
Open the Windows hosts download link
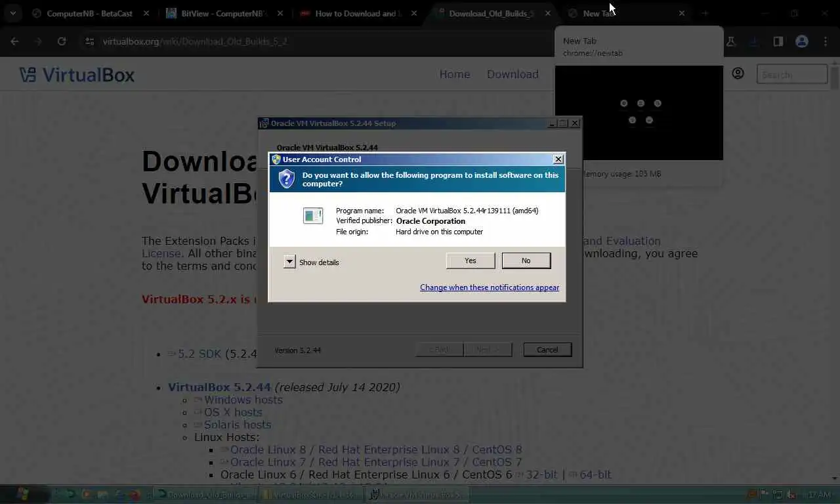[x=243, y=400]
